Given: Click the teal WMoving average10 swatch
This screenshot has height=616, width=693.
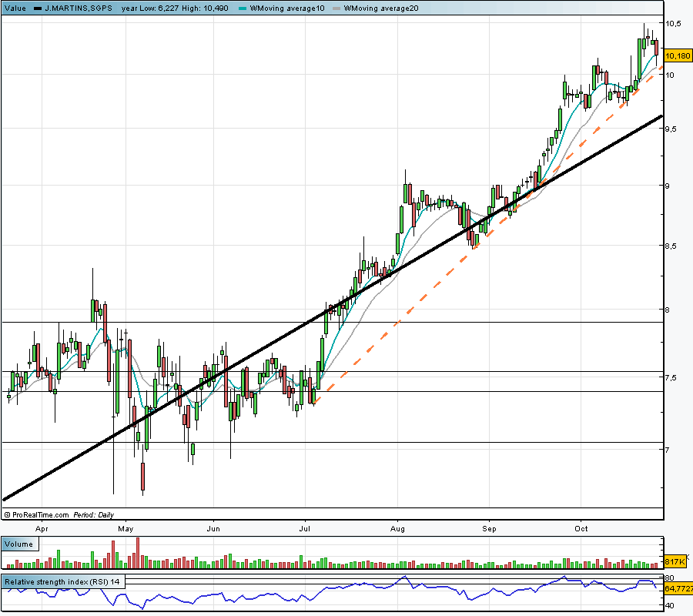Looking at the screenshot, I should click(243, 8).
